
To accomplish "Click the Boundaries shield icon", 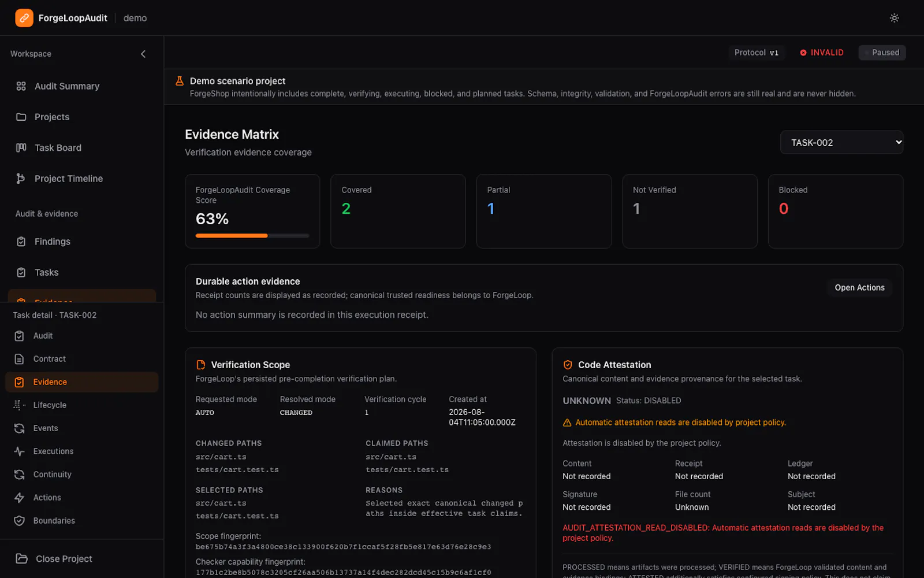I will [x=20, y=521].
